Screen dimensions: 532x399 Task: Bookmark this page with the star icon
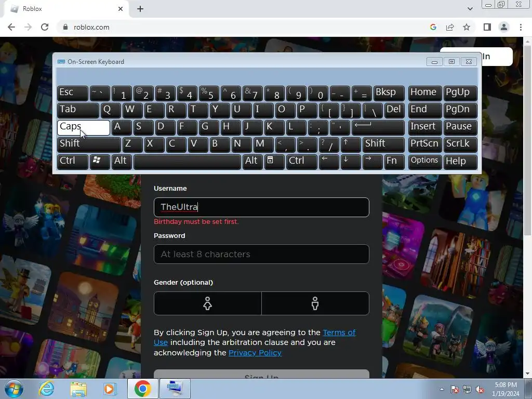tap(467, 27)
